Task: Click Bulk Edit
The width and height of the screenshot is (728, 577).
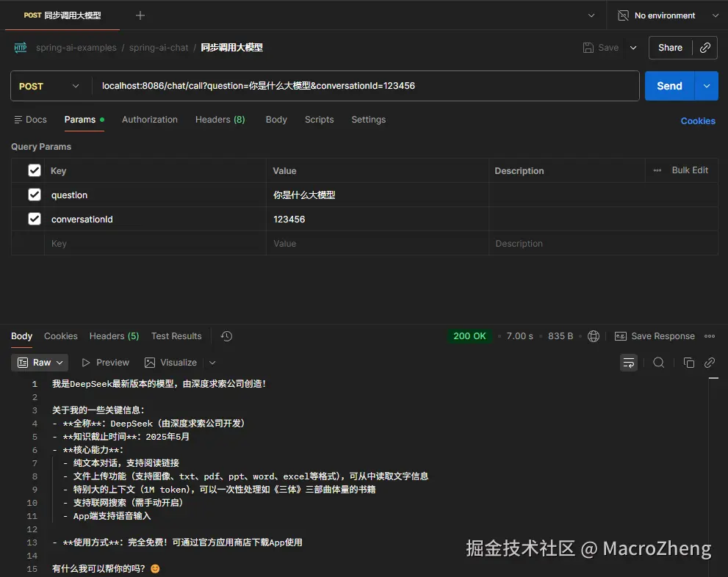Action: [690, 170]
